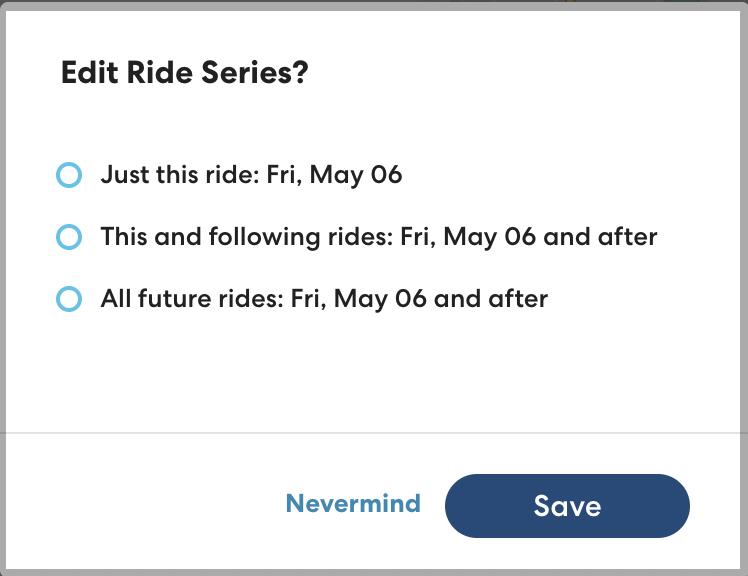Click the word "Just" in first option
748x576 pixels.
tap(121, 175)
